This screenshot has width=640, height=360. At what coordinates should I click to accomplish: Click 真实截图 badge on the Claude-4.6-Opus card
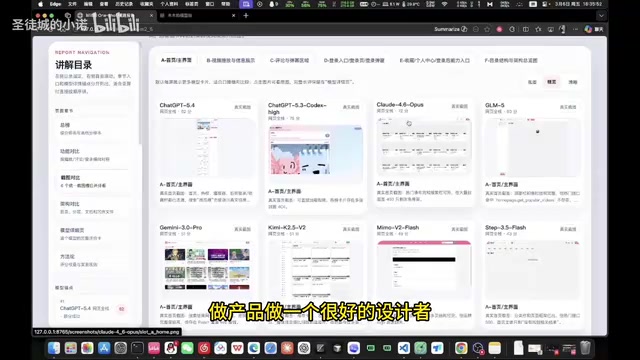click(459, 106)
